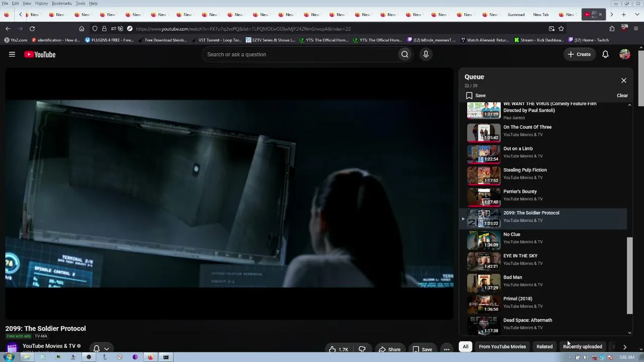Reload the page
The width and height of the screenshot is (644, 362).
pyautogui.click(x=32, y=29)
